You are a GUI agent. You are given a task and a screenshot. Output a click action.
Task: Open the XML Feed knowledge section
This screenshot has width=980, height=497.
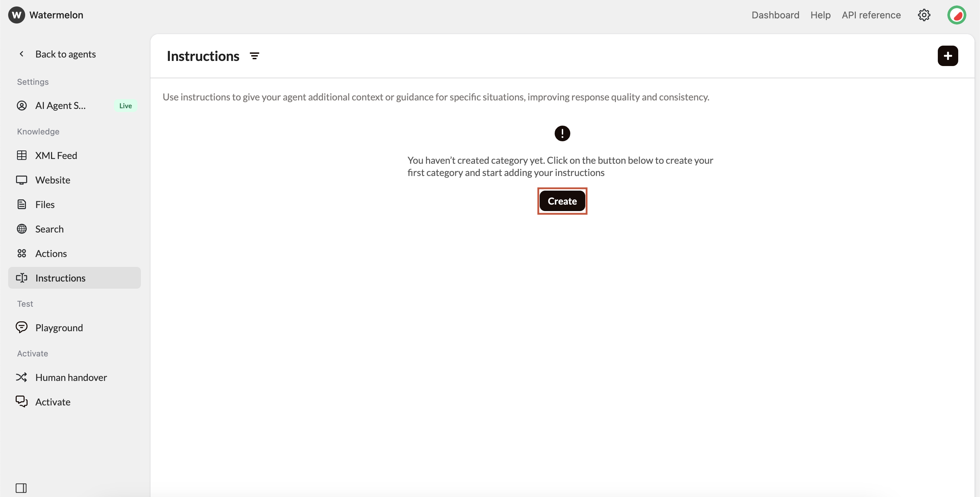tap(55, 155)
